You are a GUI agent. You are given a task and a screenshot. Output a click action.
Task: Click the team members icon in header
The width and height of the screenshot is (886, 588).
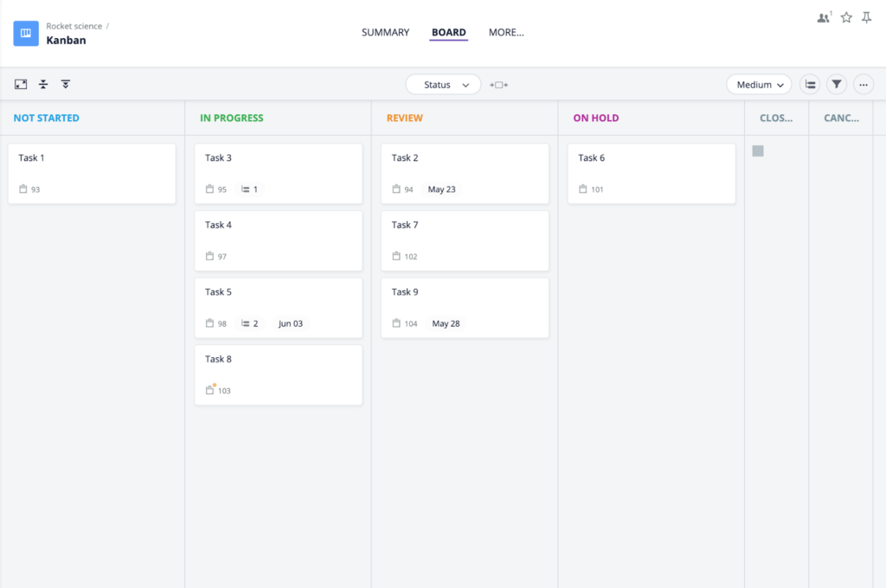coord(822,16)
